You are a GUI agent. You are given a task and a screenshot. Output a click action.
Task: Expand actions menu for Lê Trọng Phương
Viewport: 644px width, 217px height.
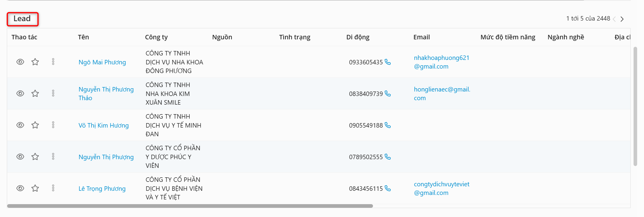coord(53,188)
